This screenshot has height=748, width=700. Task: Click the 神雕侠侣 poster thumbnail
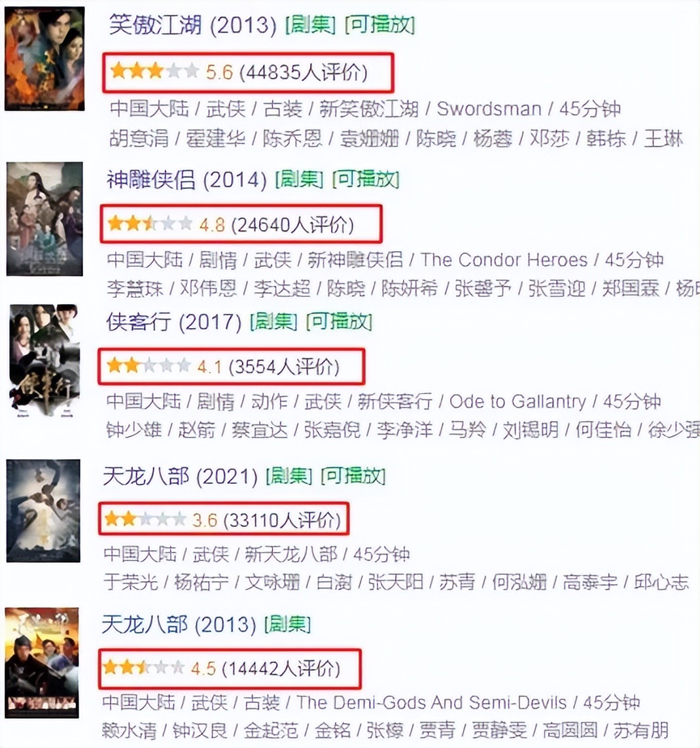click(44, 219)
